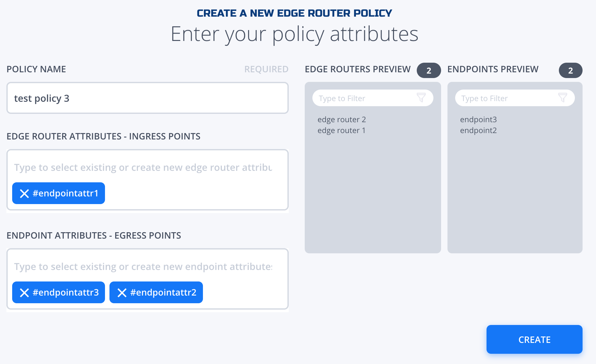
Task: Click the endpoint attributes input
Action: tap(143, 266)
